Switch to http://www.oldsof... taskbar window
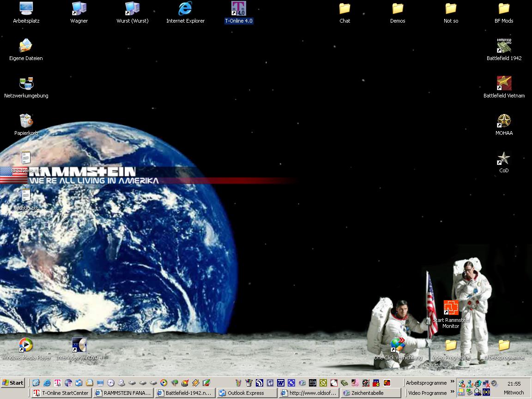Image resolution: width=532 pixels, height=399 pixels. (309, 393)
